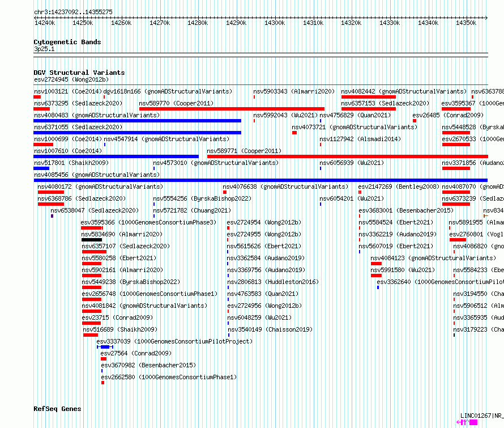Image resolution: width=504 pixels, height=428 pixels.
Task: Select nsv6373295 (Sedlazeck2020) label
Action: pos(78,103)
